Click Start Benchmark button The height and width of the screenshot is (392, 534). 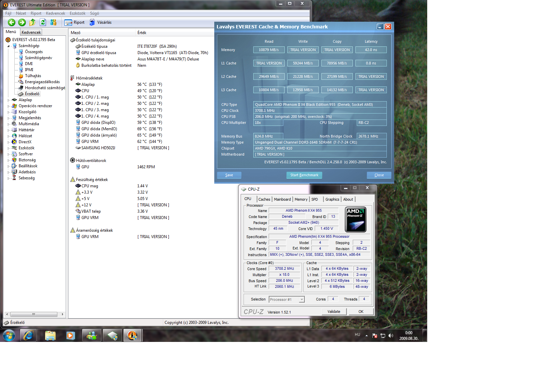(x=304, y=175)
